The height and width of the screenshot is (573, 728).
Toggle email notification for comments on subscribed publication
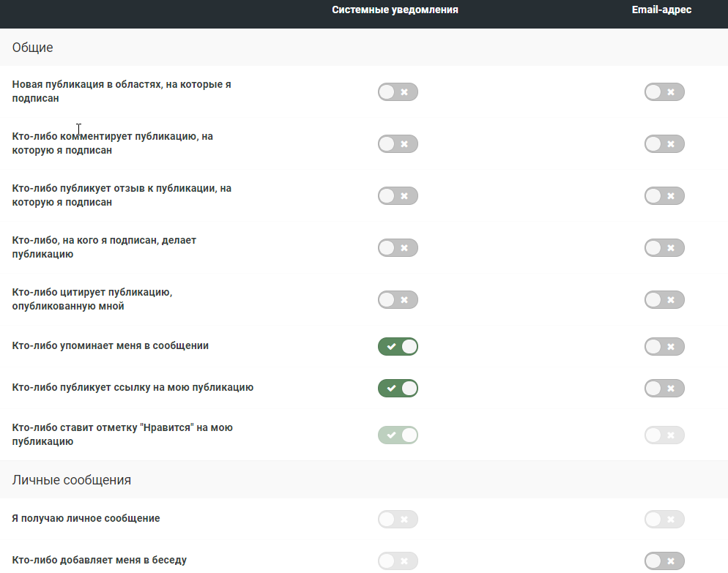coord(664,144)
